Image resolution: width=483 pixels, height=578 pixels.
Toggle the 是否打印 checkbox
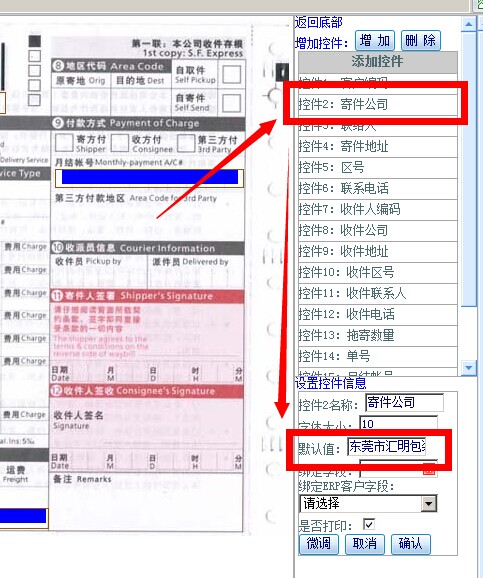368,524
